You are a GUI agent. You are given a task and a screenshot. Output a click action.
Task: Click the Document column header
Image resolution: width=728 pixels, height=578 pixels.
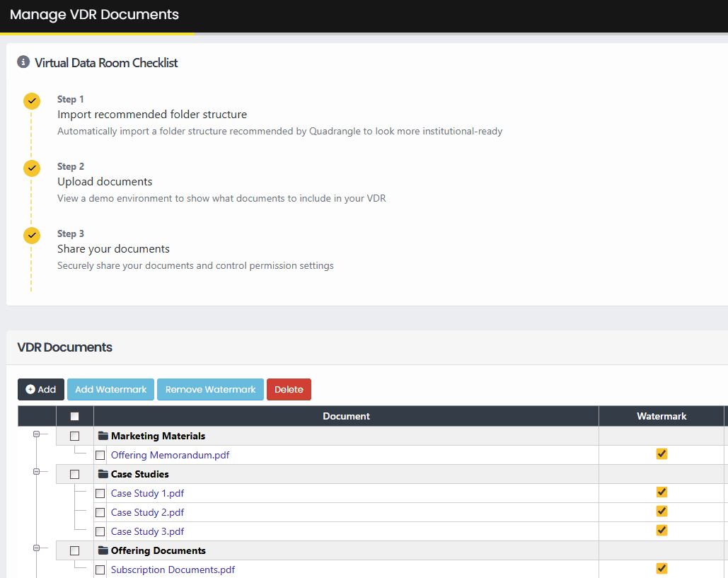tap(347, 417)
